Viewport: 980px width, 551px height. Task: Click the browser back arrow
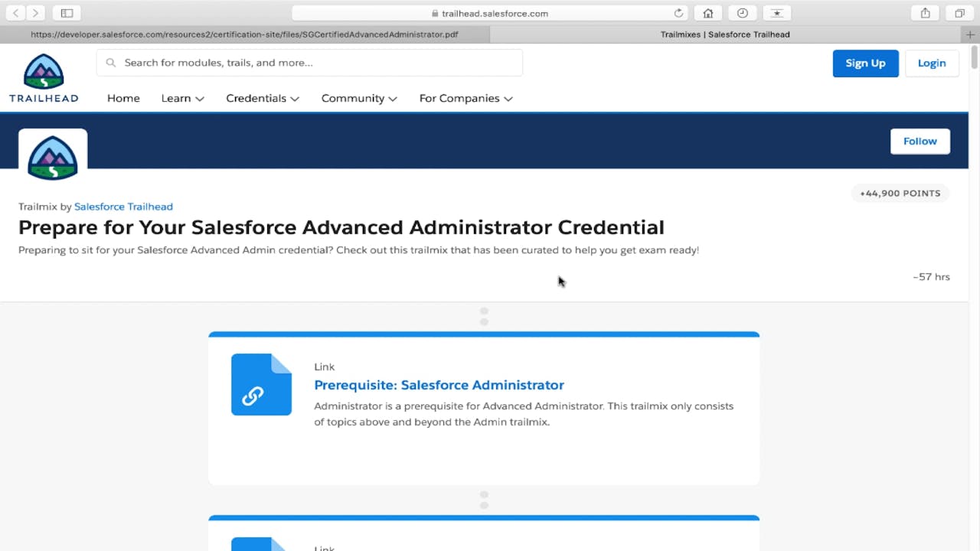coord(16,13)
